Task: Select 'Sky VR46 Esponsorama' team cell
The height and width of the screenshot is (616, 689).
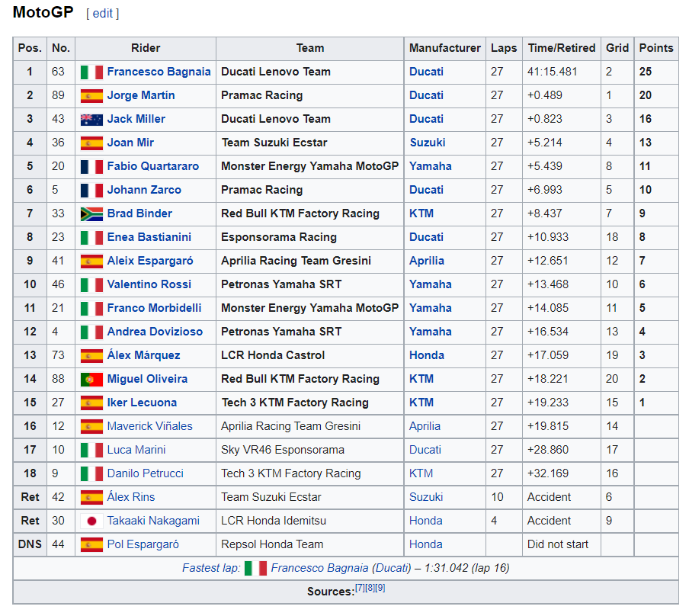Action: [x=309, y=451]
